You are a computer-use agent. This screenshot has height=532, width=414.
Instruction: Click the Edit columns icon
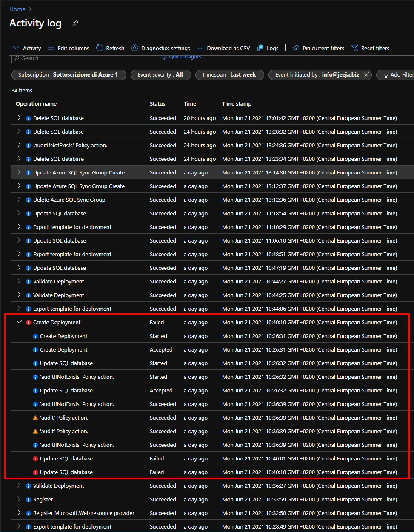point(51,48)
